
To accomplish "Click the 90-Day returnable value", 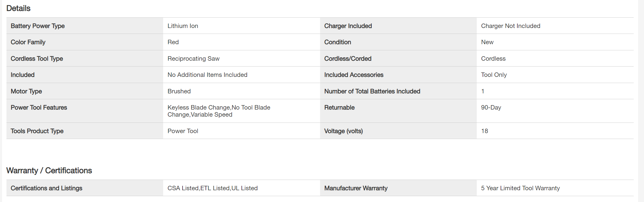I will click(491, 107).
